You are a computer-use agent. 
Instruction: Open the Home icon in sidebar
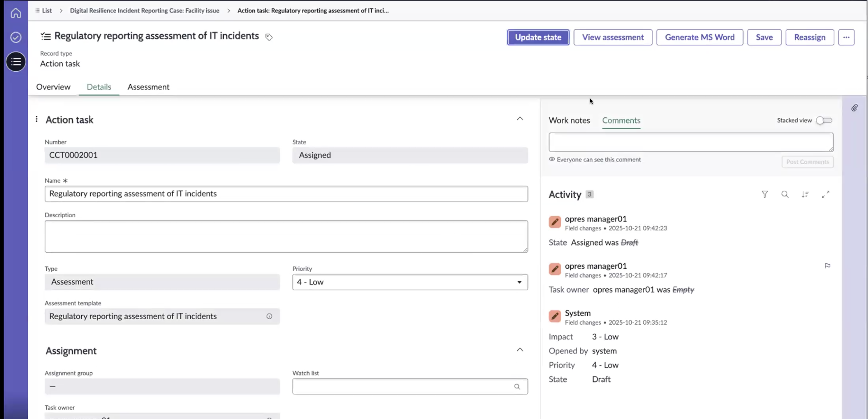click(16, 13)
